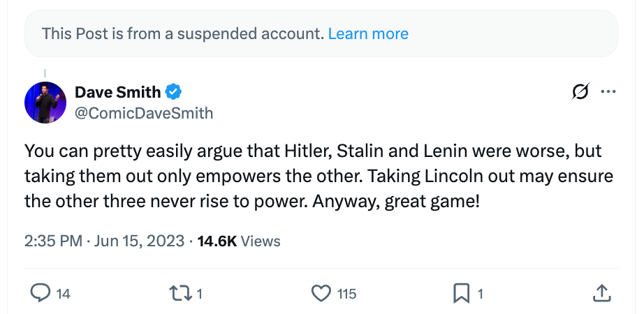The height and width of the screenshot is (314, 644).
Task: Open the share icon for this post
Action: coord(601,294)
